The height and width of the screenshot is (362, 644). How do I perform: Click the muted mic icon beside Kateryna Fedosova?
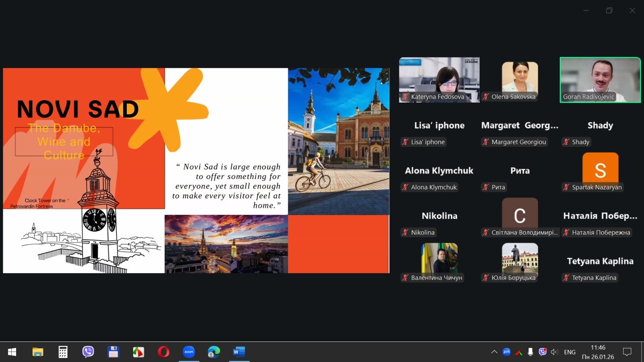click(x=405, y=97)
